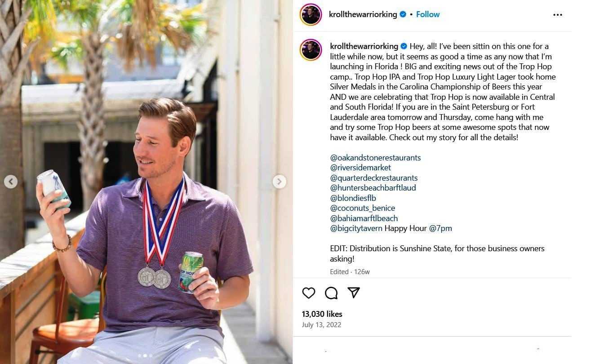
Task: Open the @quarterdeckrestaurants profile link
Action: click(374, 178)
